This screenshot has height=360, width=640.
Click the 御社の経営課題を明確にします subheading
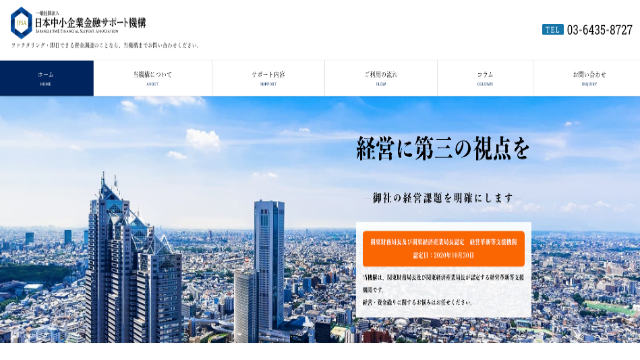(443, 198)
